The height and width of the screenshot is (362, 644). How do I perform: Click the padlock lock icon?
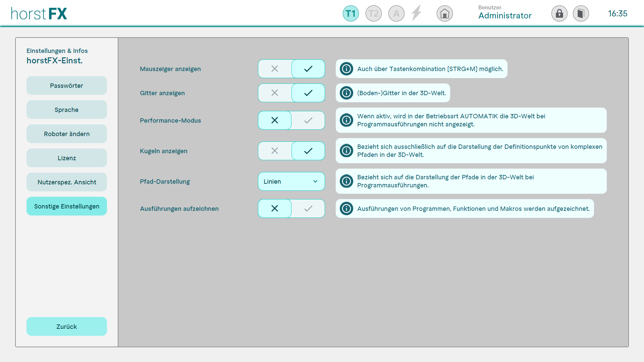click(x=559, y=14)
